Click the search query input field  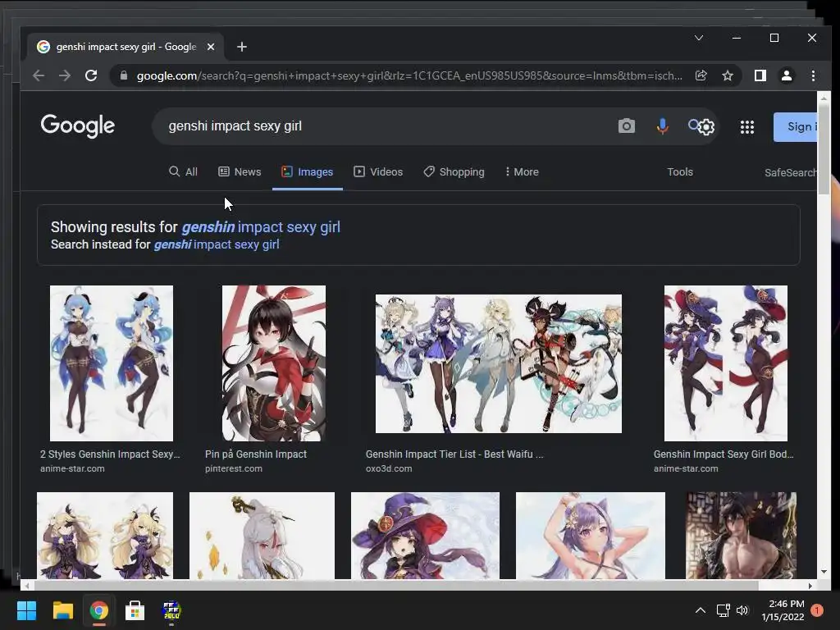[x=386, y=126]
